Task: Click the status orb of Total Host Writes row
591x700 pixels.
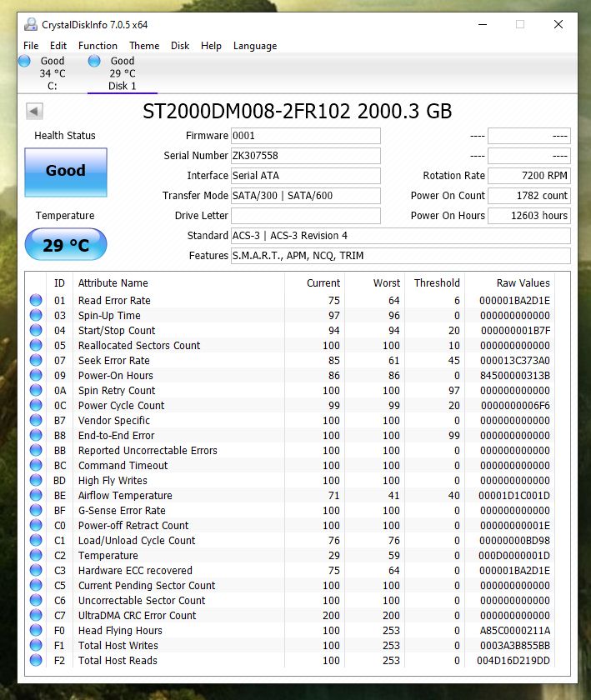Action: click(x=36, y=645)
